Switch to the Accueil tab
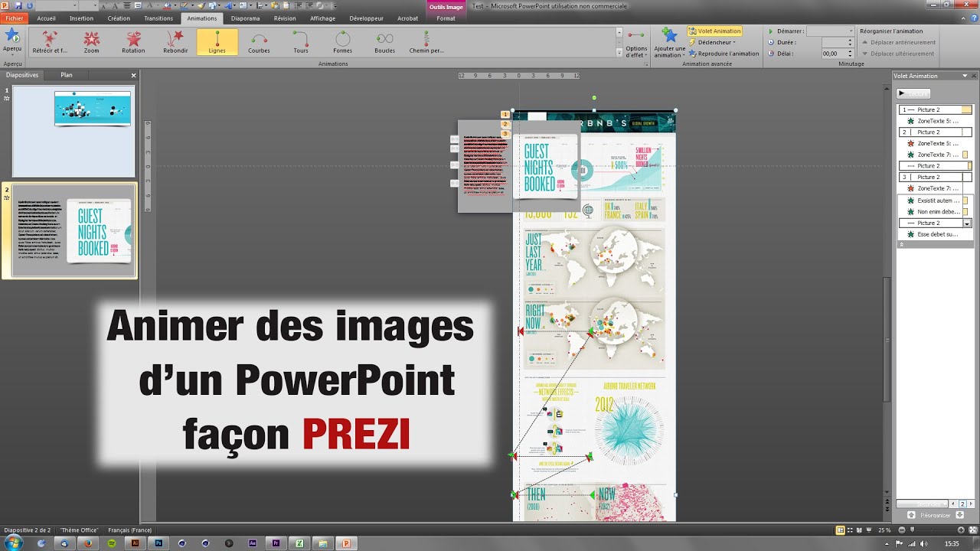The image size is (980, 551). [x=46, y=18]
